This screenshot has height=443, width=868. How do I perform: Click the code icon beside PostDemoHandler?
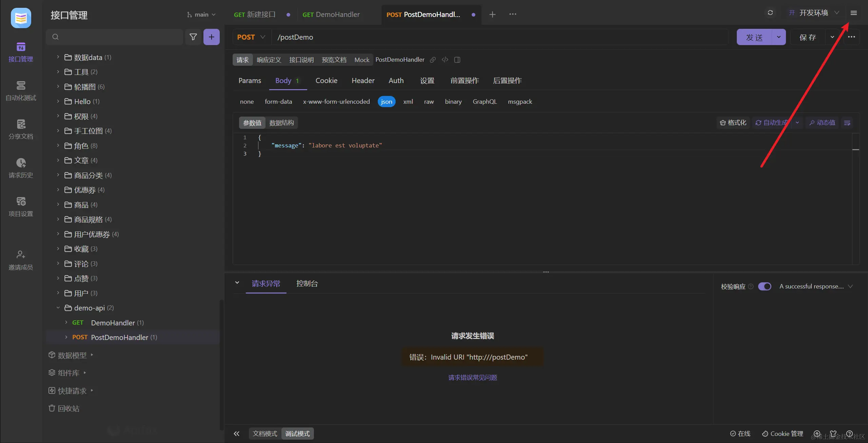(x=445, y=60)
